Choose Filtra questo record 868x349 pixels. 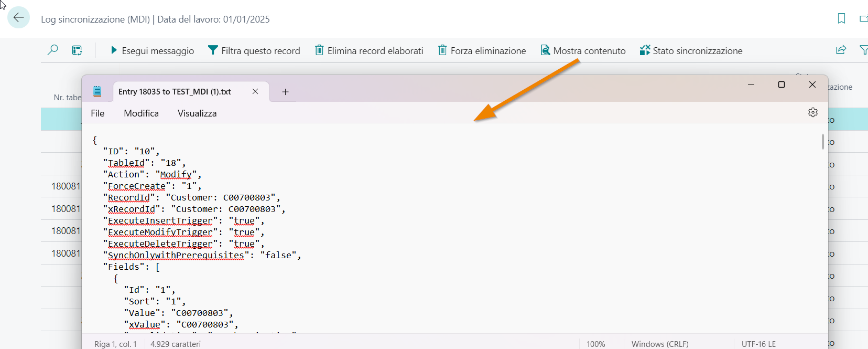pyautogui.click(x=254, y=50)
